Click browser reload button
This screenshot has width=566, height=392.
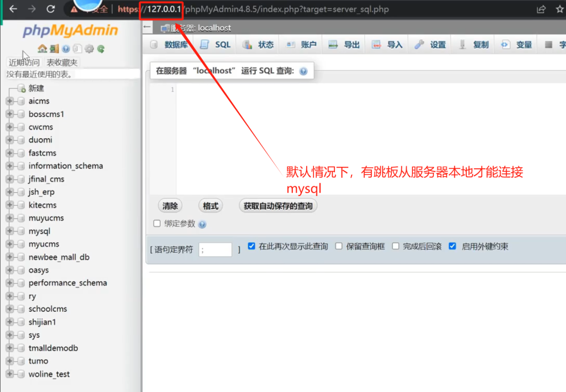(50, 9)
